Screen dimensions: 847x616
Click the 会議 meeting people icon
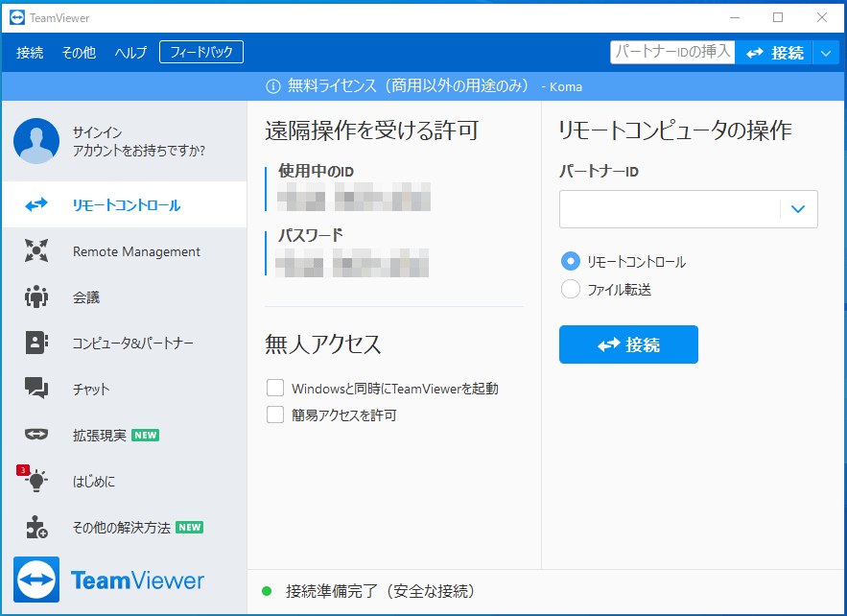click(x=36, y=296)
